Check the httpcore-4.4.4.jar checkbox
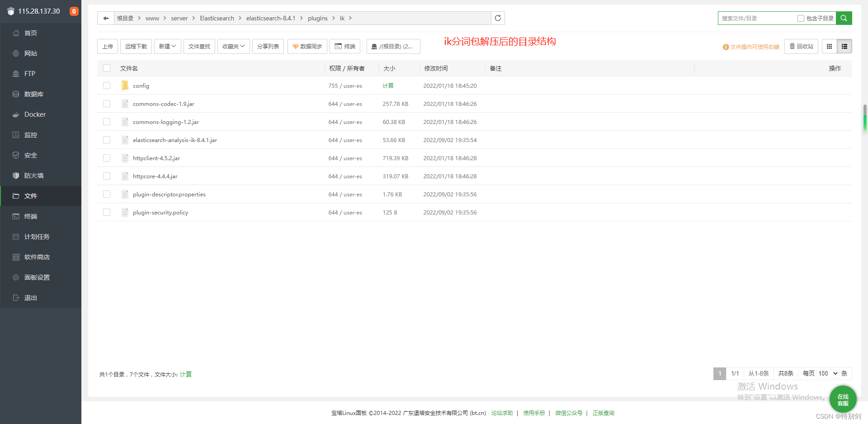This screenshot has width=868, height=424. tap(107, 176)
